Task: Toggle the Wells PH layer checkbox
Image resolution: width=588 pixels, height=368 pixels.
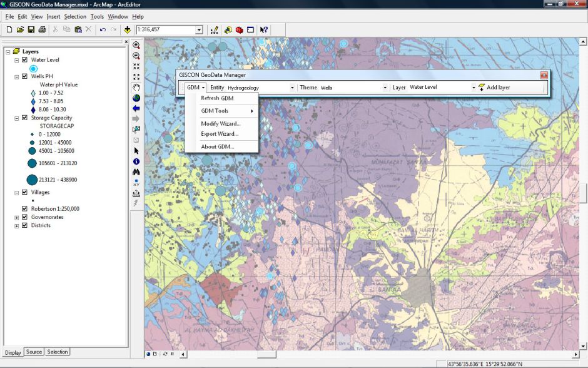Action: (24, 76)
